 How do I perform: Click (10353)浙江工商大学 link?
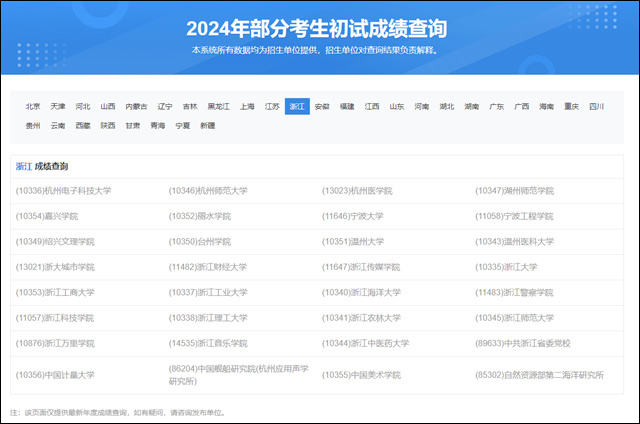click(55, 293)
